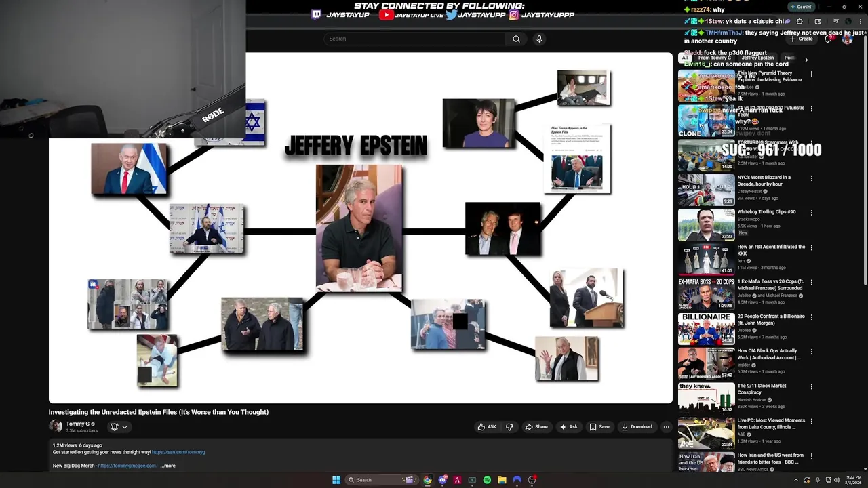Open the Tommy G channel avatar
The image size is (868, 488).
(x=56, y=426)
